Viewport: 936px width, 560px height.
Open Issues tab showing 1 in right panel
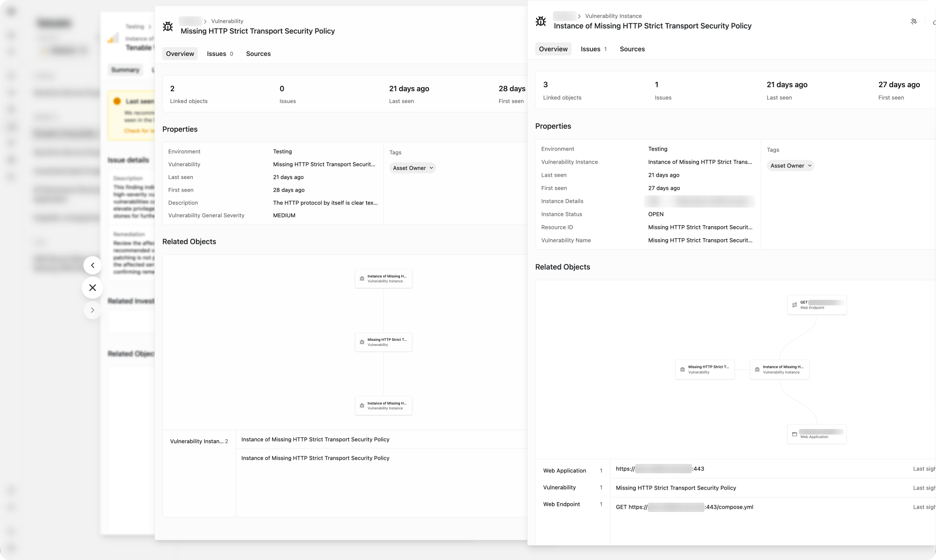tap(593, 49)
